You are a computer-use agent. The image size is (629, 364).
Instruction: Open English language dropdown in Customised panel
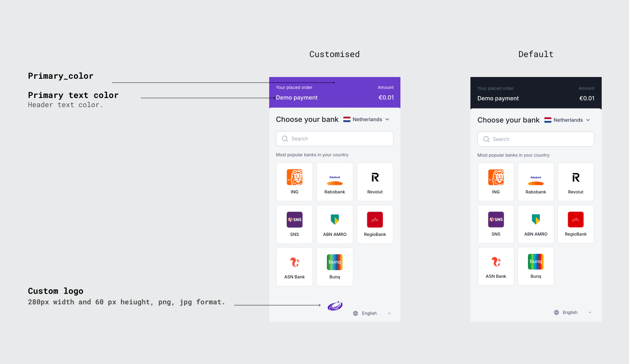tap(372, 313)
